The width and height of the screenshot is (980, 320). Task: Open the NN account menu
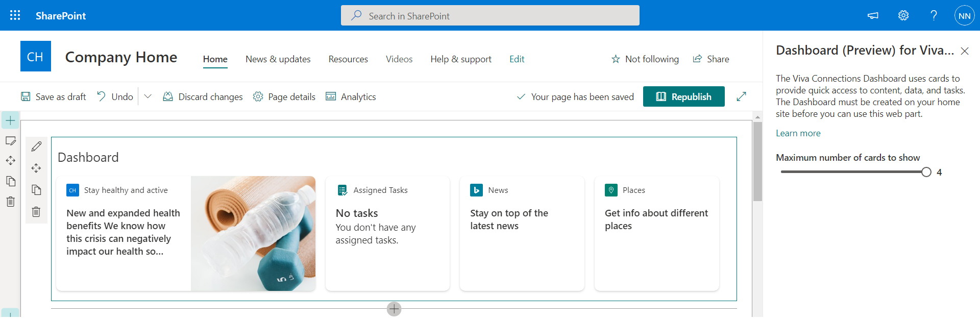(964, 16)
